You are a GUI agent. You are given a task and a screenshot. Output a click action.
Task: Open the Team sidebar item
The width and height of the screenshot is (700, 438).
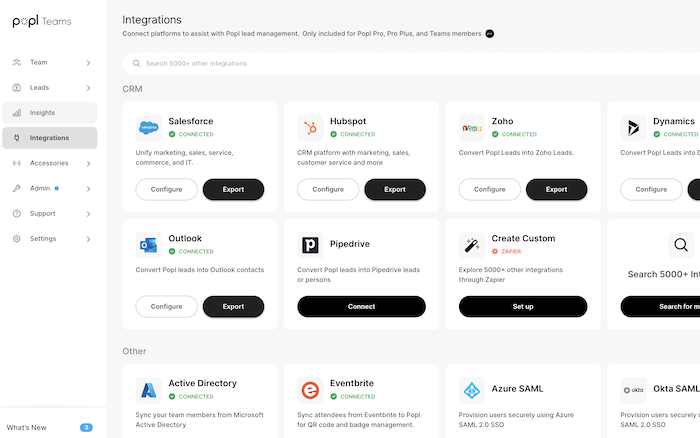point(50,63)
